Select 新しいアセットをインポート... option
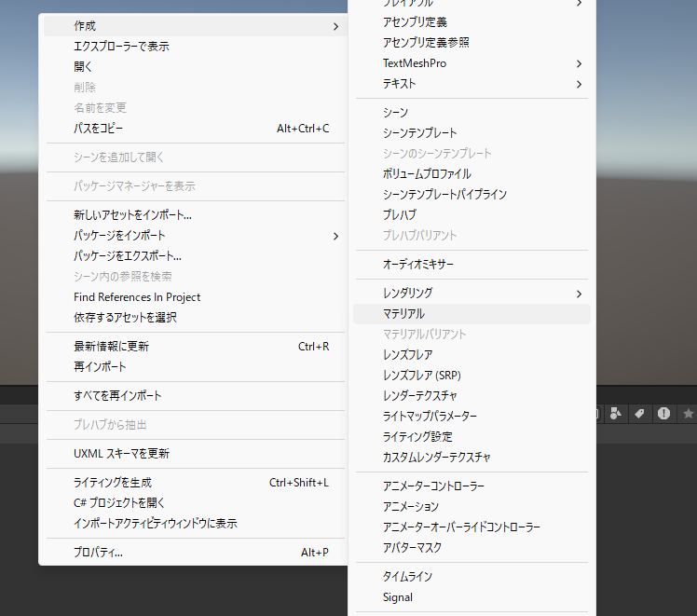 (132, 215)
